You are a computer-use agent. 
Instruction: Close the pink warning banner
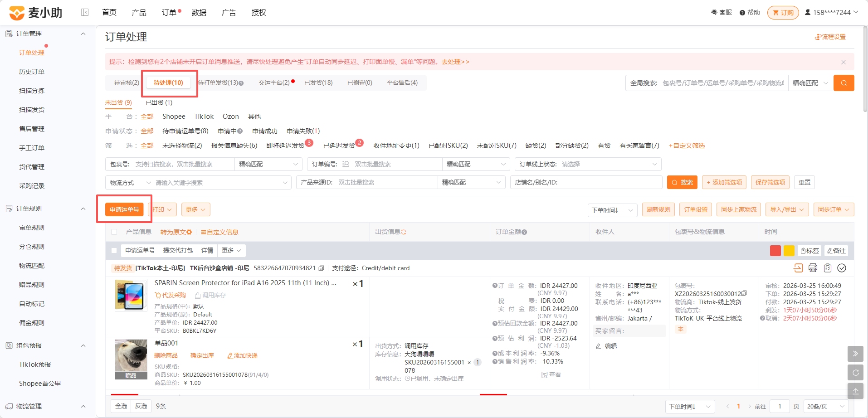[844, 62]
